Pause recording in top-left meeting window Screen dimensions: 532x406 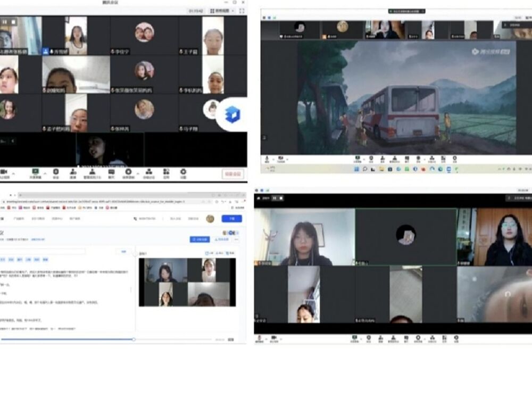[x=5, y=22]
